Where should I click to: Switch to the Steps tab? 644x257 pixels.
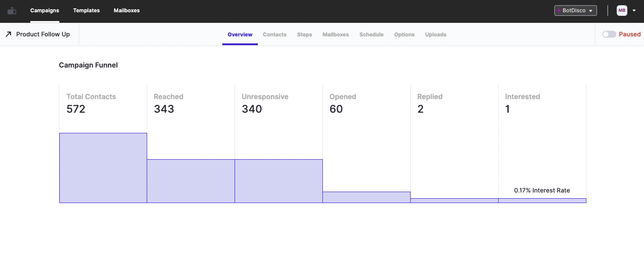(x=304, y=35)
